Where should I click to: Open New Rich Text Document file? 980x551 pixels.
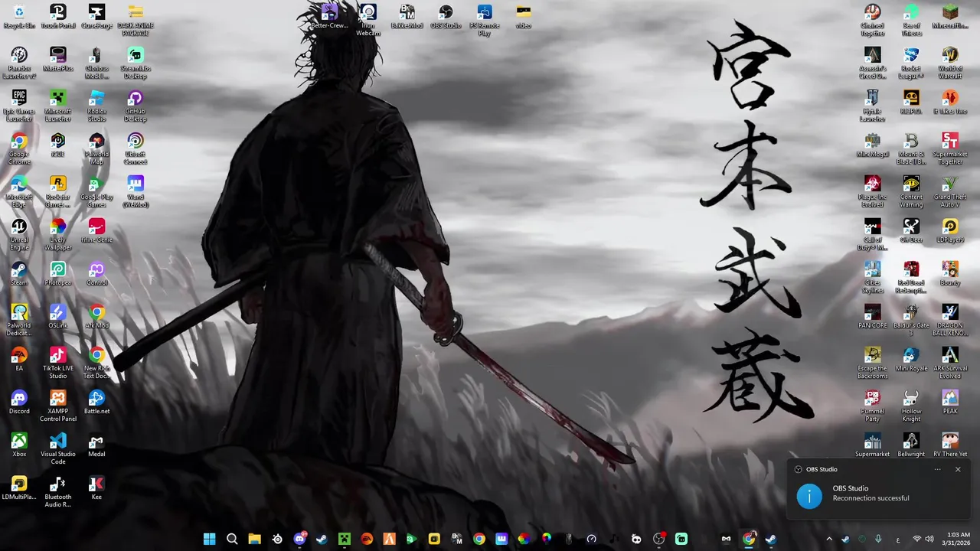click(x=96, y=364)
